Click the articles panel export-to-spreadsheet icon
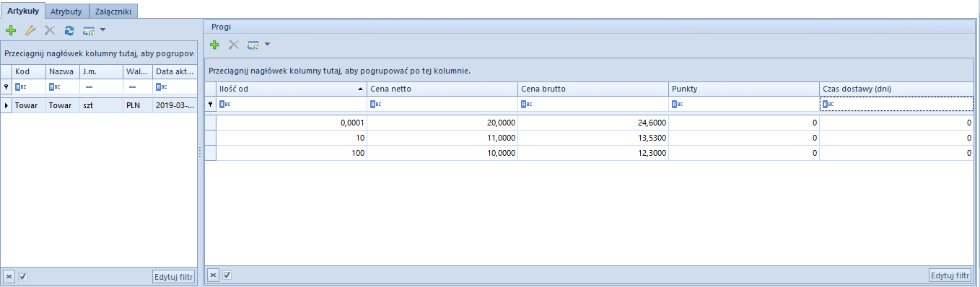The width and height of the screenshot is (980, 287). [89, 30]
